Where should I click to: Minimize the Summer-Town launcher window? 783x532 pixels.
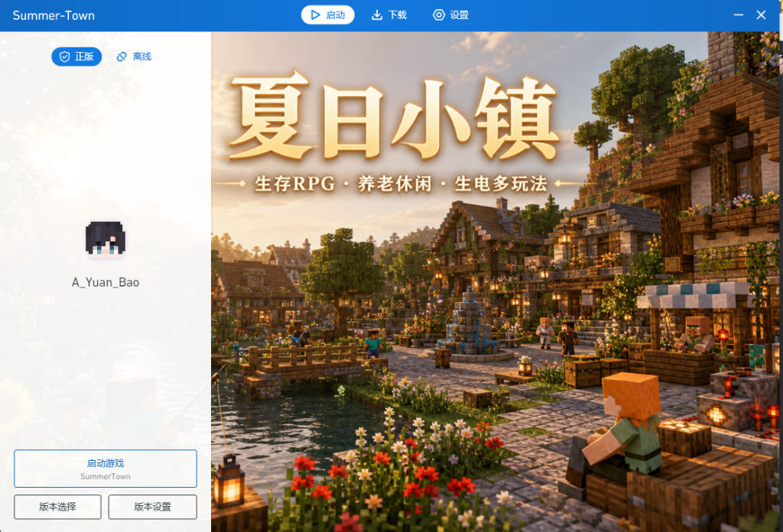739,15
